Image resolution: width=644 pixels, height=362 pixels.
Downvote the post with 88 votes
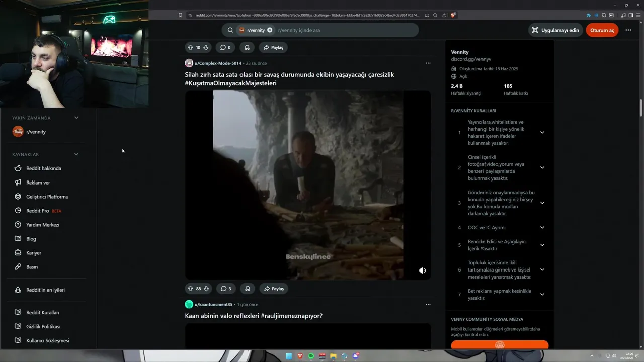[206, 289]
